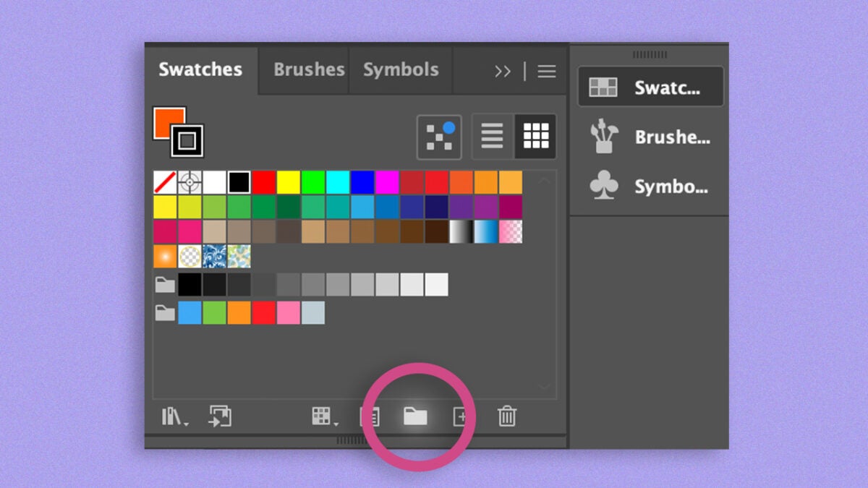Open the Show Swatch Kinds dropdown
The image size is (868, 488).
tap(323, 416)
